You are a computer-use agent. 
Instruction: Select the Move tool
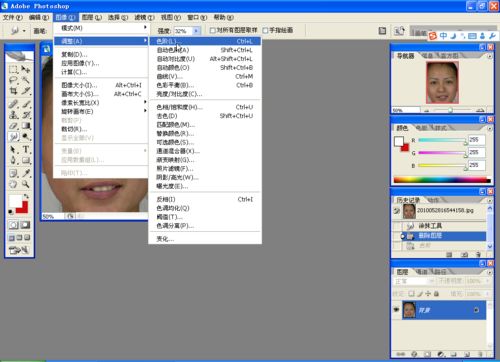pos(26,70)
